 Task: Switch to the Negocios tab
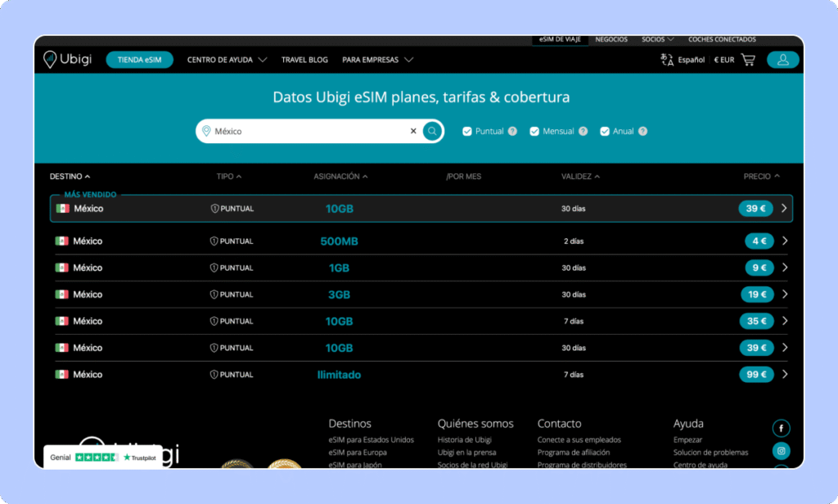coord(611,39)
